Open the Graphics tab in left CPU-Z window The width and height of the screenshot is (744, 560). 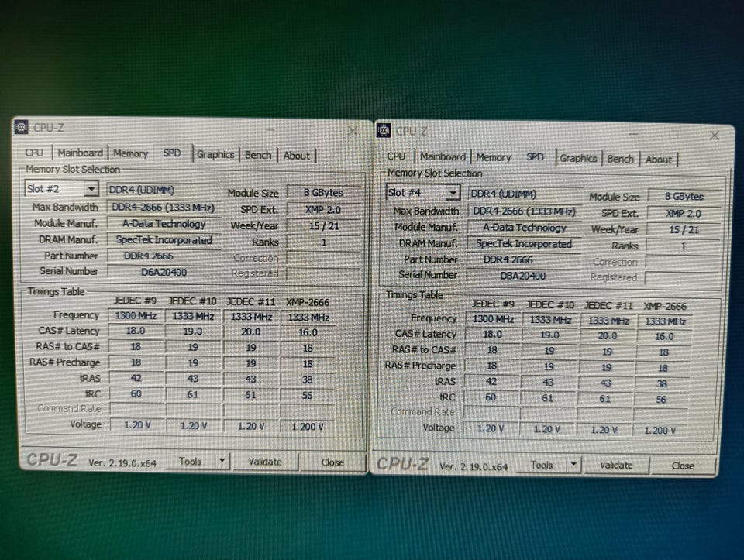(x=215, y=155)
